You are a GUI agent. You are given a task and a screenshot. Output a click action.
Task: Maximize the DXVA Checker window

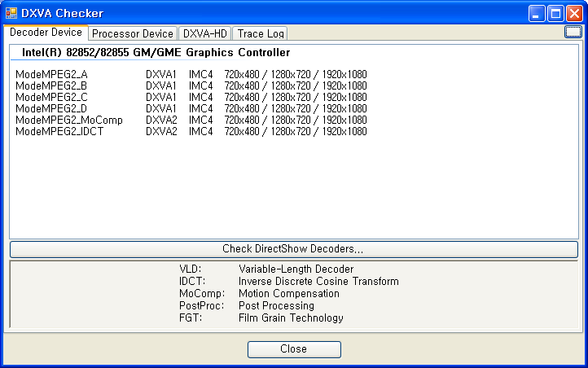(555, 14)
